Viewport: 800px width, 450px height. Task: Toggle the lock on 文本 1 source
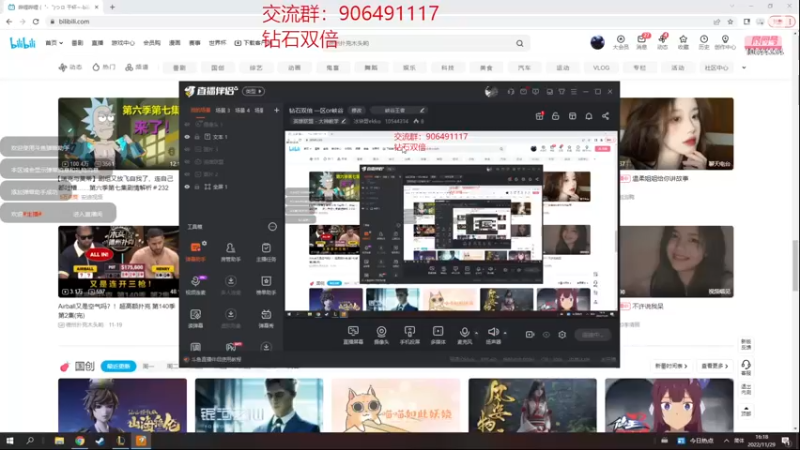(x=197, y=137)
